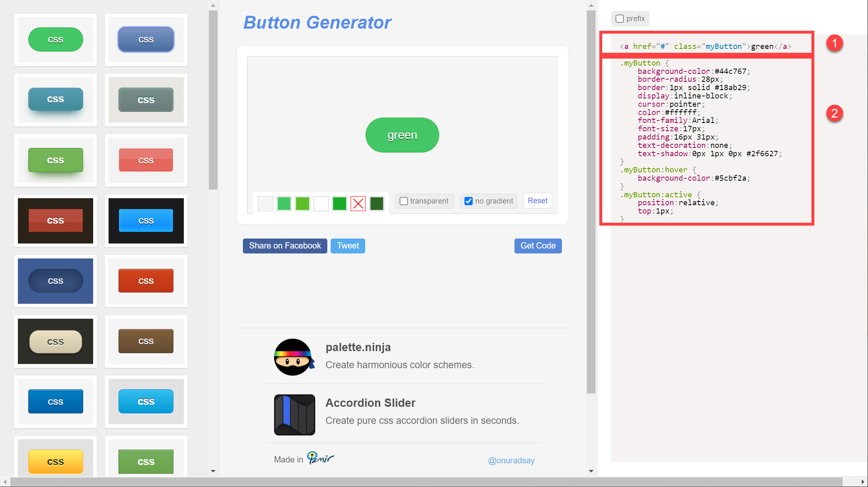Viewport: 868px width, 487px height.
Task: Click the Accordion Slider icon
Action: [294, 414]
